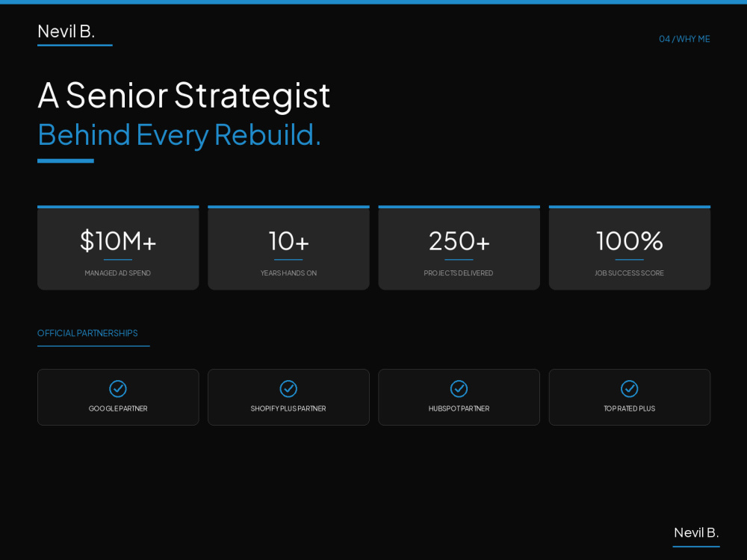Click the HubSpot Partner checkmark icon
747x560 pixels.
click(459, 388)
